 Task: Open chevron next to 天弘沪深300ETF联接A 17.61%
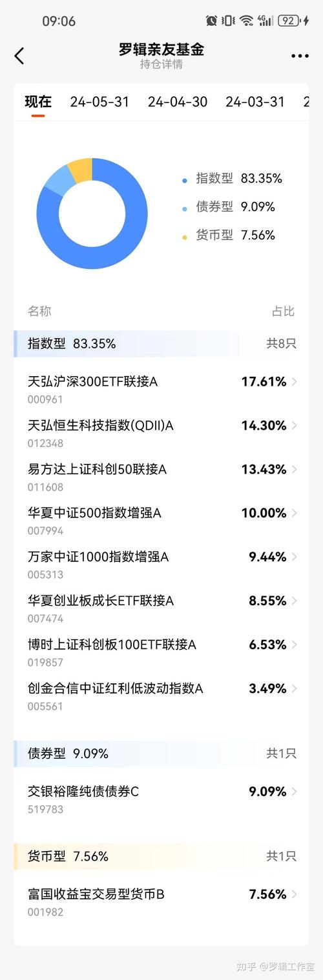click(x=295, y=381)
